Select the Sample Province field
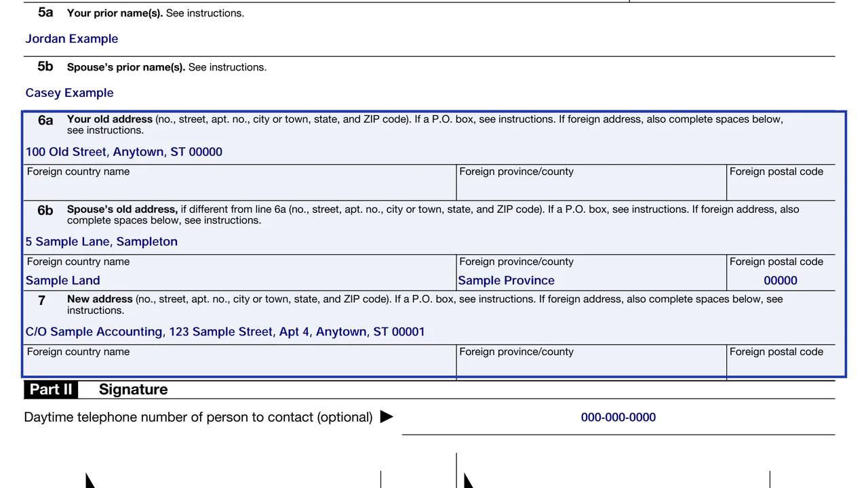The width and height of the screenshot is (868, 488). pos(591,281)
